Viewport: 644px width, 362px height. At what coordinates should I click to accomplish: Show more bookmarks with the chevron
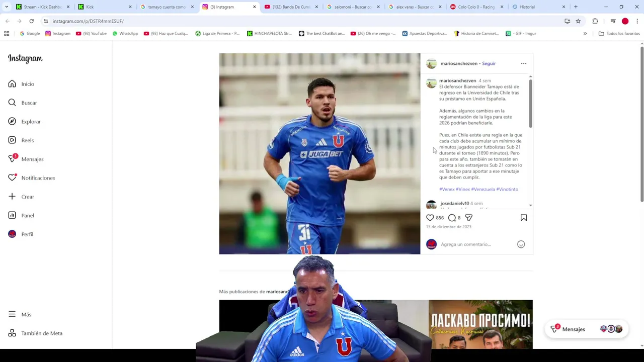[x=585, y=34]
